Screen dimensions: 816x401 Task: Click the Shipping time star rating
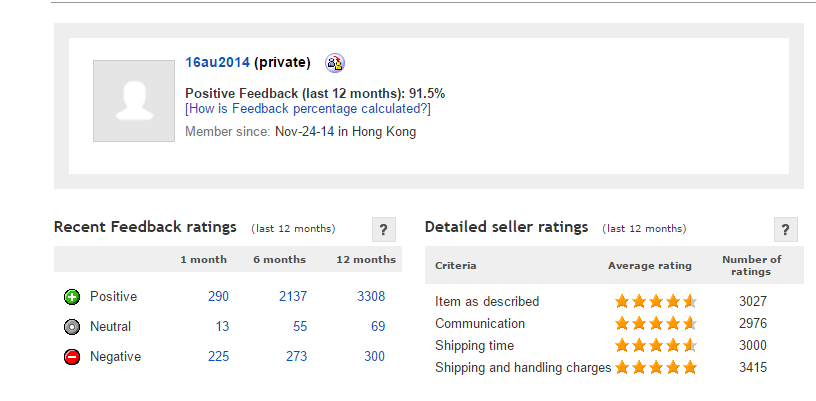[656, 345]
